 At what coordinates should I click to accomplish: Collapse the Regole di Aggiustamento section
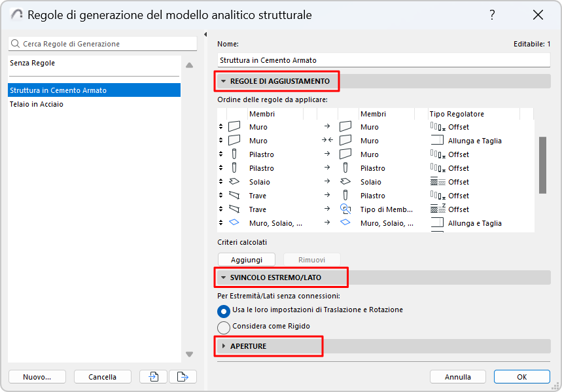click(x=224, y=81)
